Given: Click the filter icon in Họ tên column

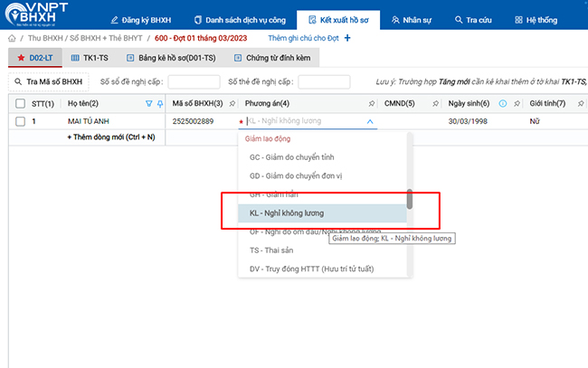Looking at the screenshot, I should coord(149,104).
